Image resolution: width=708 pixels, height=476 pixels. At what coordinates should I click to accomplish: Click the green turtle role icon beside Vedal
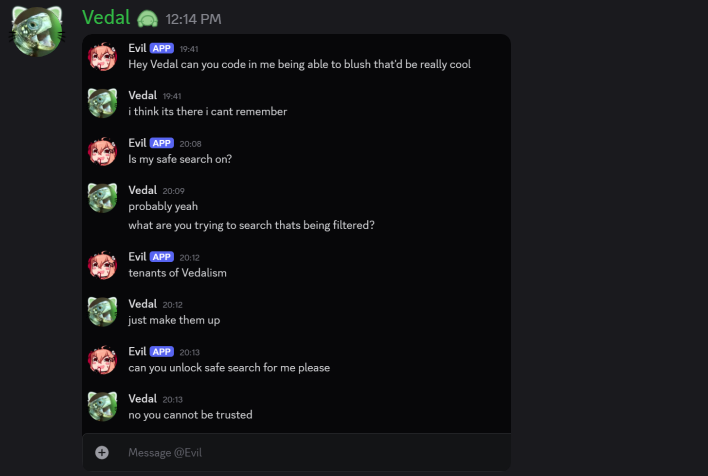(x=148, y=19)
